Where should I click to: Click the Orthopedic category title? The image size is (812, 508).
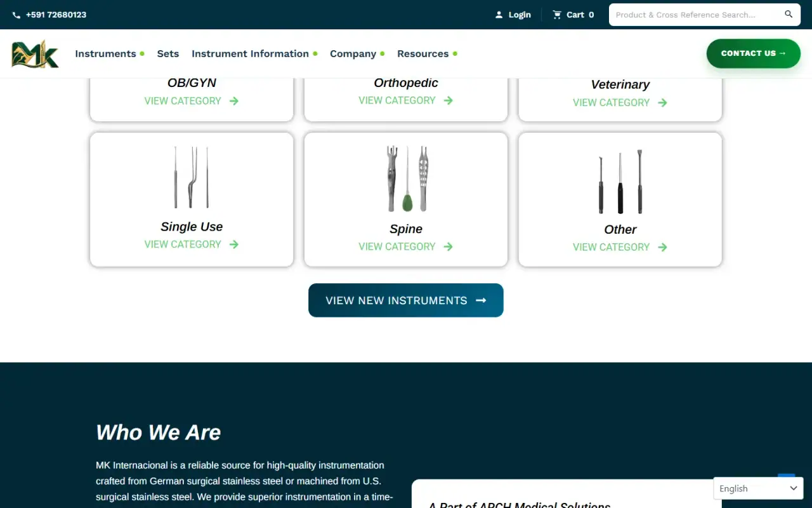point(406,83)
